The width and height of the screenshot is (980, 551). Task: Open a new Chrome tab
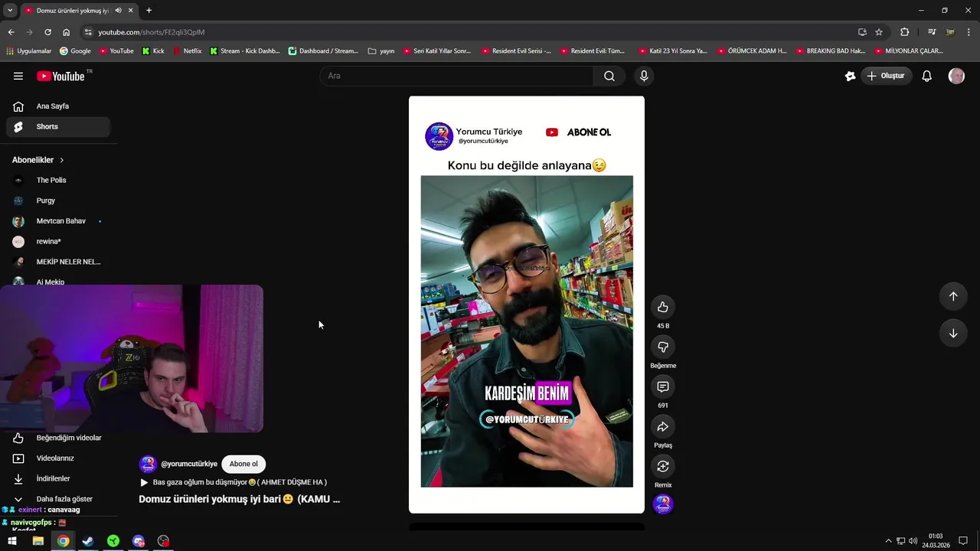(149, 11)
